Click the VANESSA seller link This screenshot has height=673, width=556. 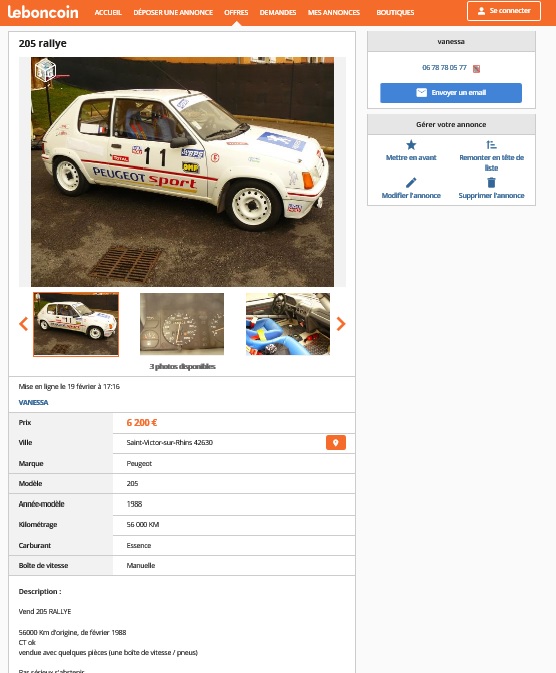pos(33,402)
